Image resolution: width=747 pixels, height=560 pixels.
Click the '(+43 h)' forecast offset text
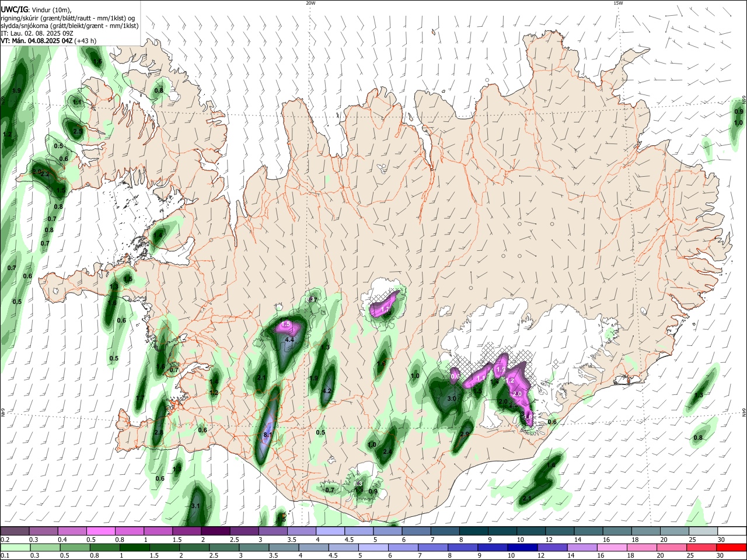[85, 41]
